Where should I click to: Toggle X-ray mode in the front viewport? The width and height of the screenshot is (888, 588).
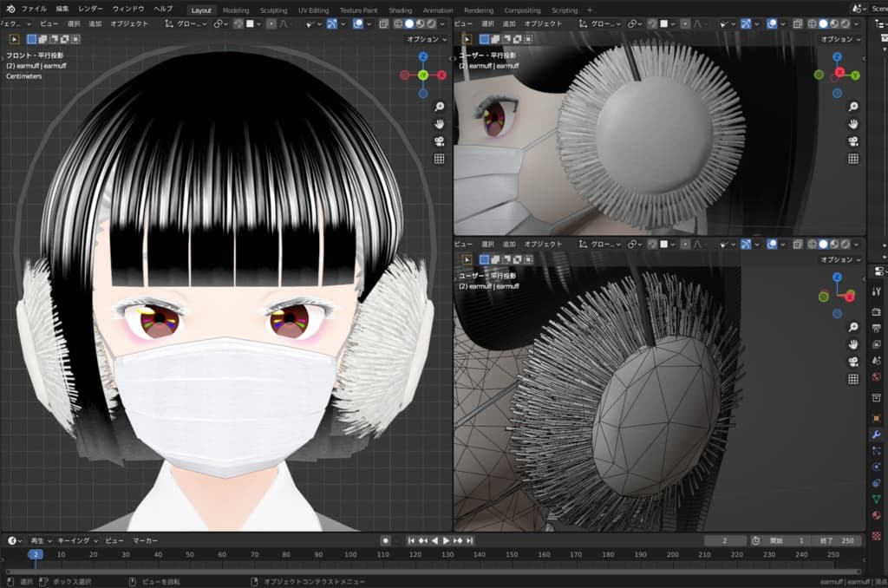click(x=382, y=24)
